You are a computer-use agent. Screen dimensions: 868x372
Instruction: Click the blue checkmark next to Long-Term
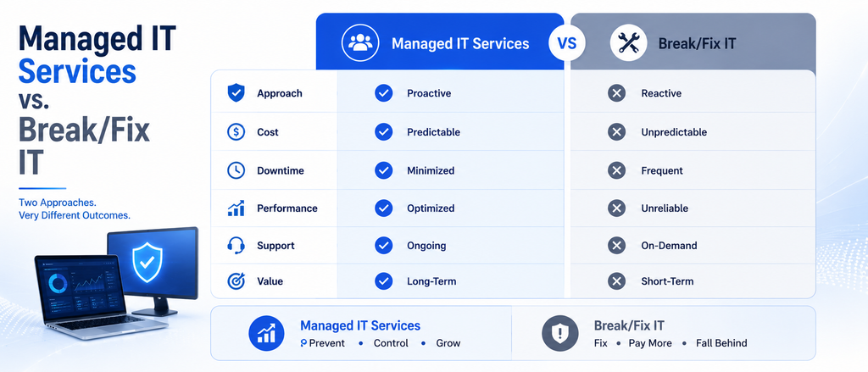click(383, 281)
